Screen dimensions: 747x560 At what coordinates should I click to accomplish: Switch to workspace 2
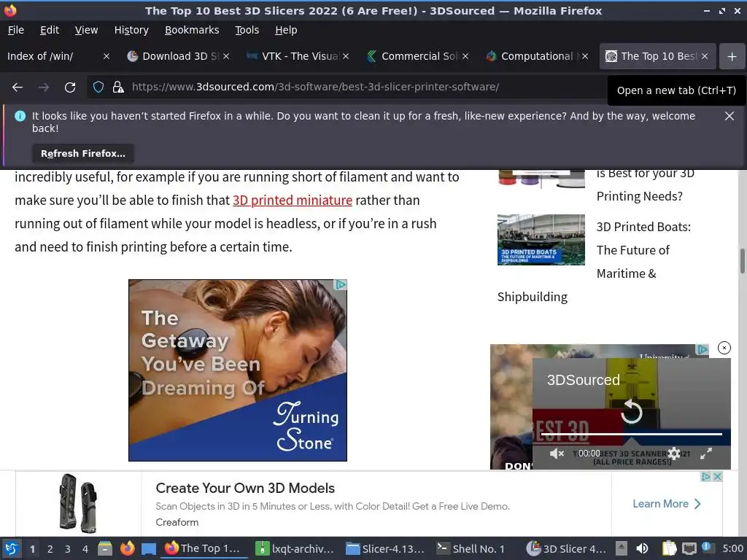[50, 549]
